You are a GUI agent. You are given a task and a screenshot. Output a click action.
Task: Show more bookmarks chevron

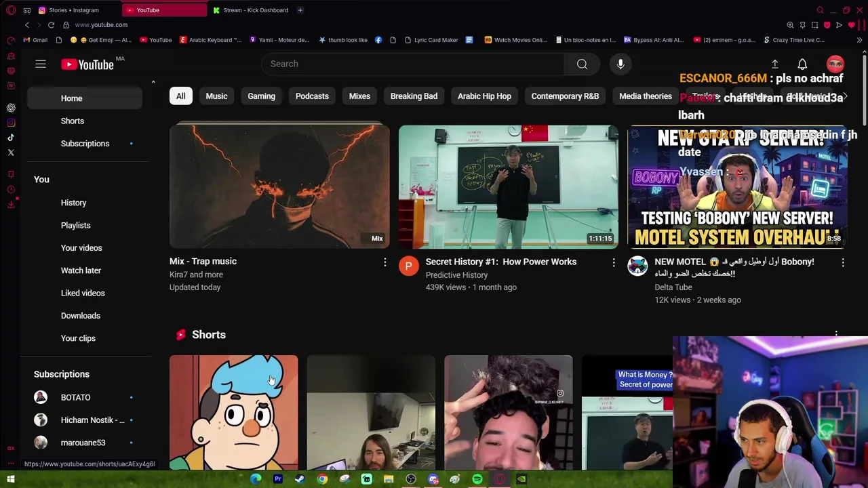pos(859,40)
